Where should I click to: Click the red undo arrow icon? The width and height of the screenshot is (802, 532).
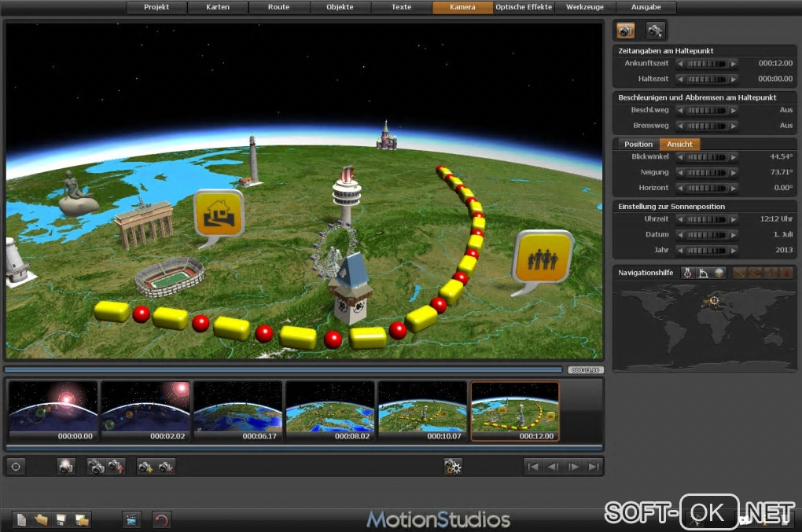tap(162, 519)
